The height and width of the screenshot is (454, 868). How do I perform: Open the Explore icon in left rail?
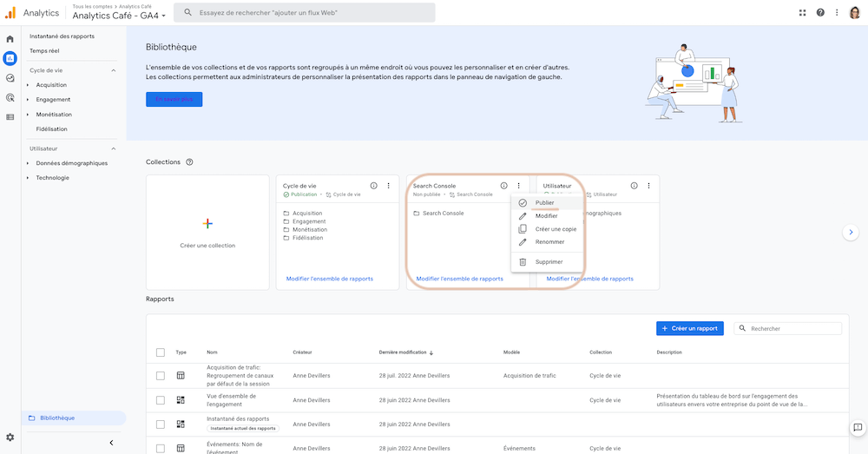coord(10,78)
